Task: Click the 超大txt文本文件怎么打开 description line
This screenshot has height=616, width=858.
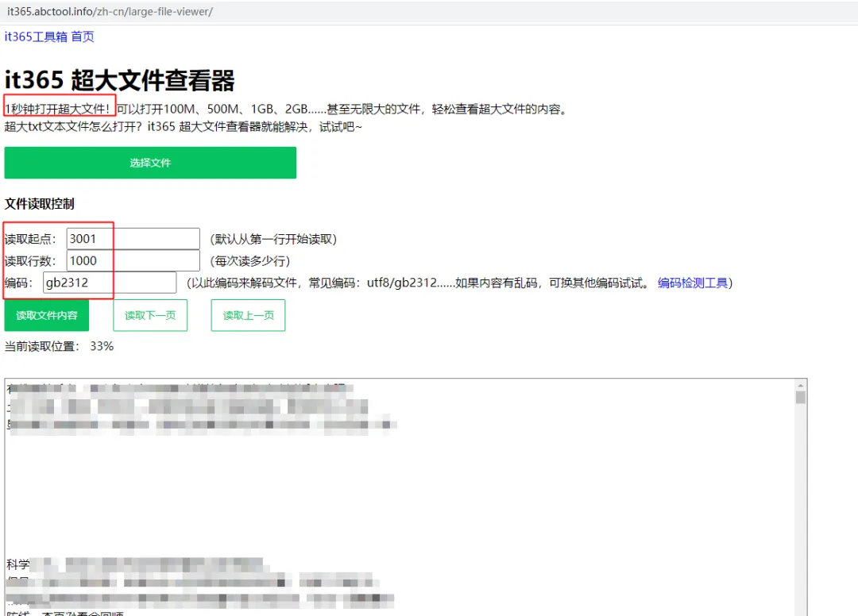Action: pos(184,127)
